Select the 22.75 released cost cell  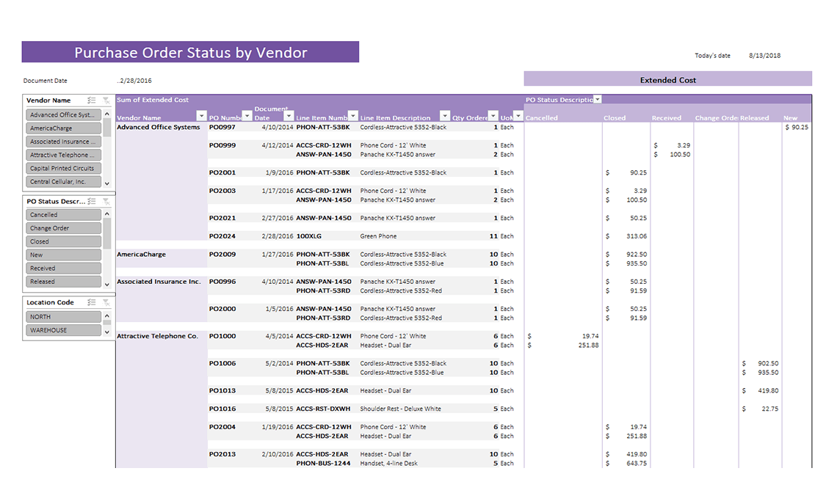click(x=760, y=409)
